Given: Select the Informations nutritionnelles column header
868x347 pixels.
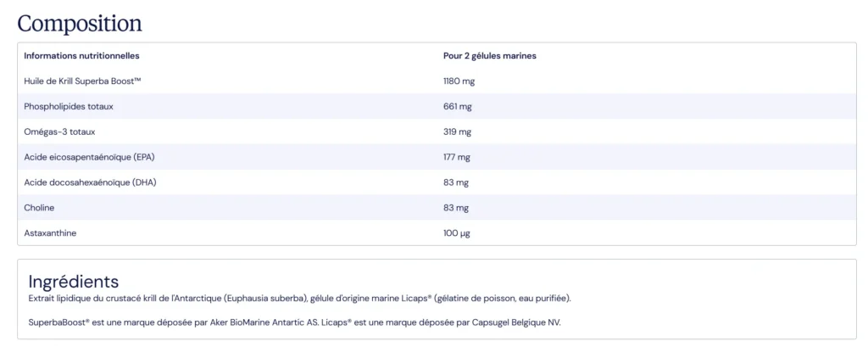Looking at the screenshot, I should (x=81, y=56).
